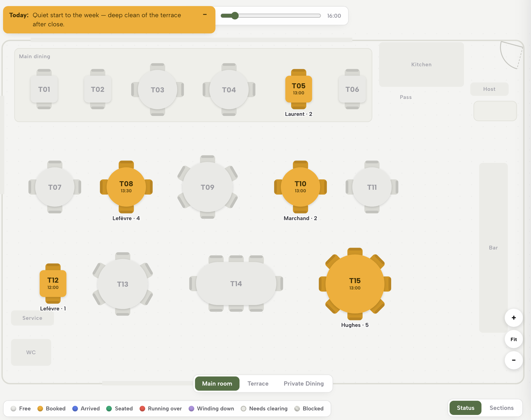Select table T02
Viewport: 531px width, 420px height.
[x=98, y=89]
